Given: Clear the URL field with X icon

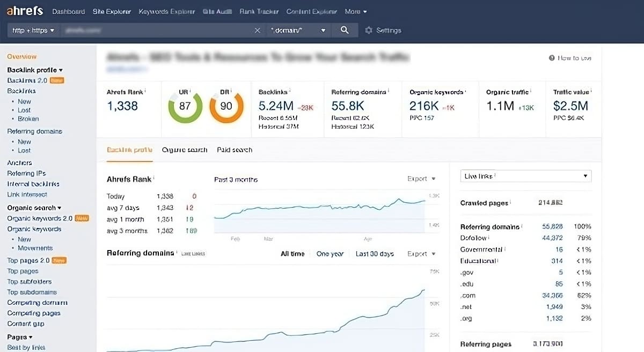Looking at the screenshot, I should coord(258,31).
